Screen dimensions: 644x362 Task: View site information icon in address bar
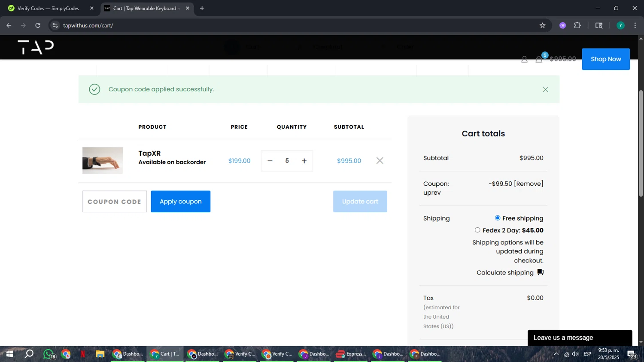coord(55,25)
